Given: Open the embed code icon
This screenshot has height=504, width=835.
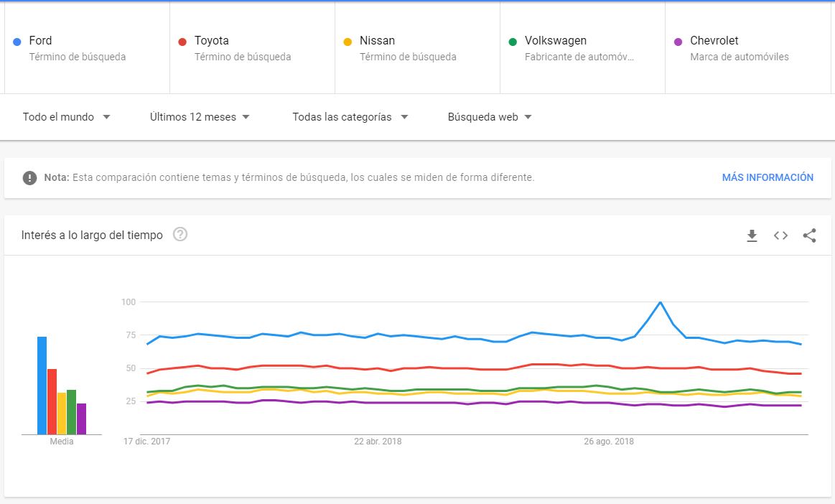Looking at the screenshot, I should 780,235.
